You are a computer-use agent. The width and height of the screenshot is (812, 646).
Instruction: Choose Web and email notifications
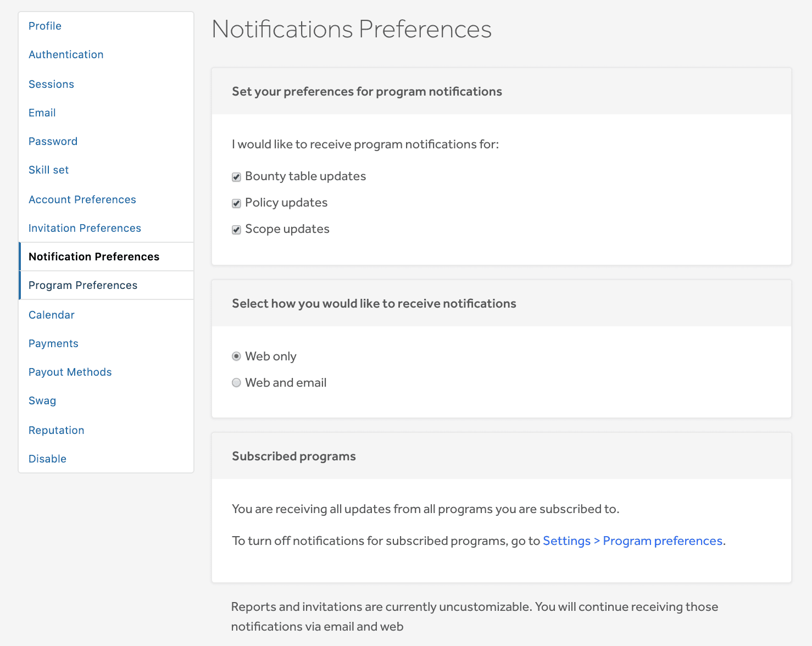coord(236,383)
